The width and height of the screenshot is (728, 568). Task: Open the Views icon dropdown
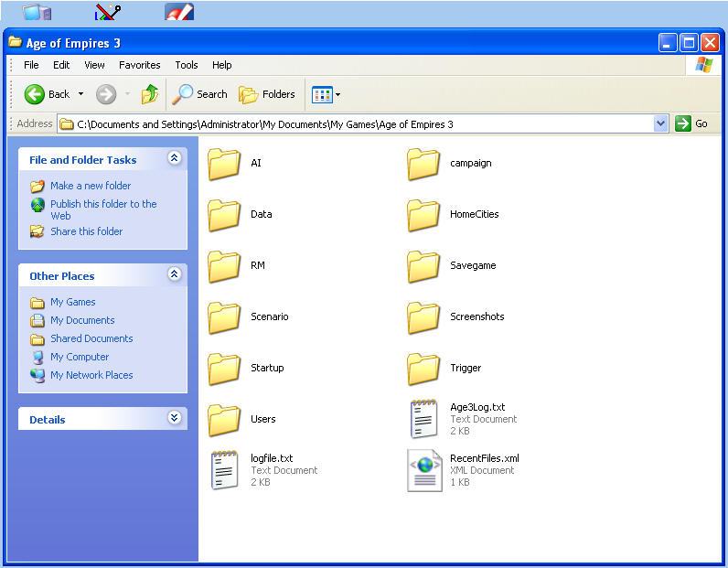pyautogui.click(x=326, y=95)
